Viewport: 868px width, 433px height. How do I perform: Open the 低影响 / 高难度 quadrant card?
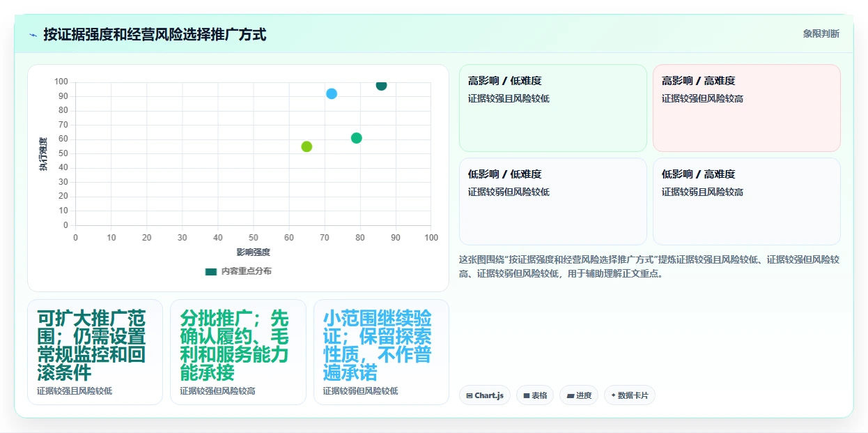747,202
